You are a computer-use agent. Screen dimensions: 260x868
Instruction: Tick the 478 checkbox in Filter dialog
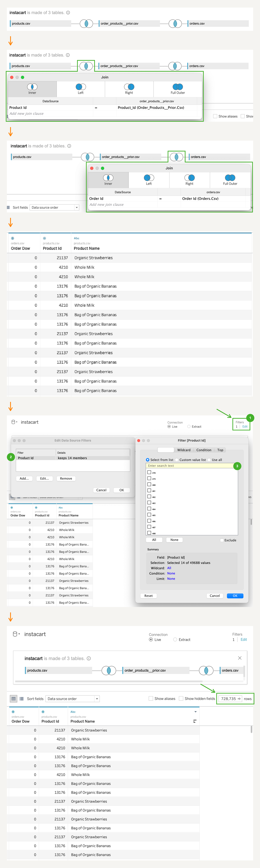(149, 472)
